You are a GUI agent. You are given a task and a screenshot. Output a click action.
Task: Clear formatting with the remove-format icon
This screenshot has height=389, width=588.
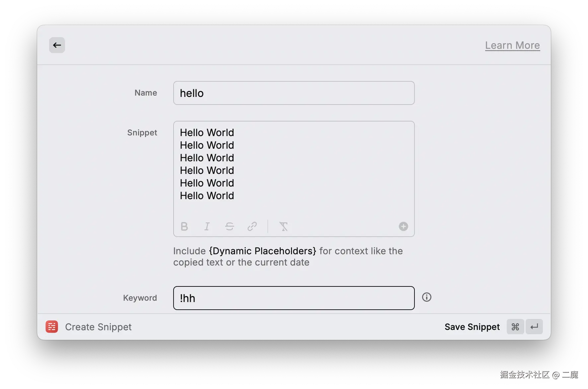283,226
